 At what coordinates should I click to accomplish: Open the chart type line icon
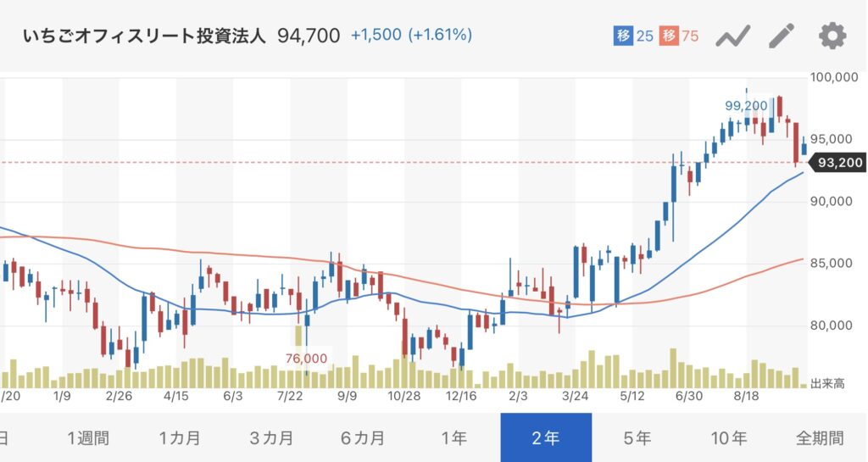(733, 36)
